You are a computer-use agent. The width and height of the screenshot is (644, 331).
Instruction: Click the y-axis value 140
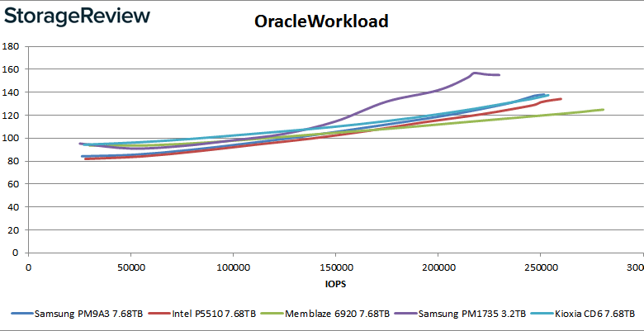tap(10, 92)
